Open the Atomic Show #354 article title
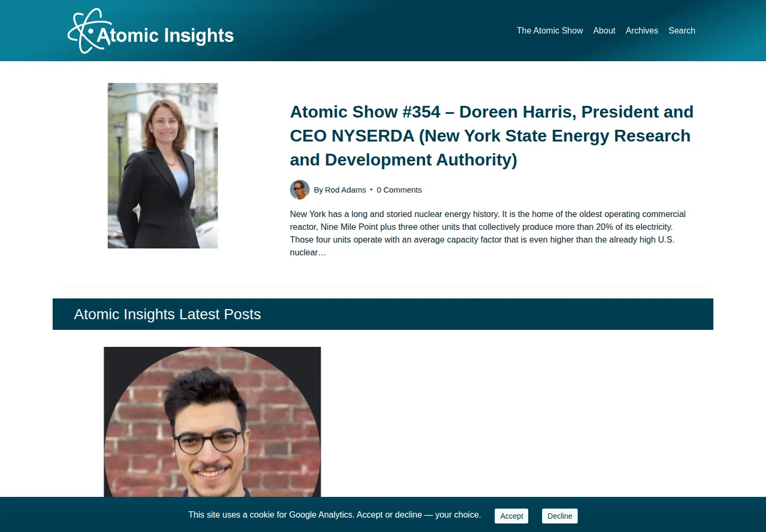This screenshot has height=532, width=766. pyautogui.click(x=492, y=136)
